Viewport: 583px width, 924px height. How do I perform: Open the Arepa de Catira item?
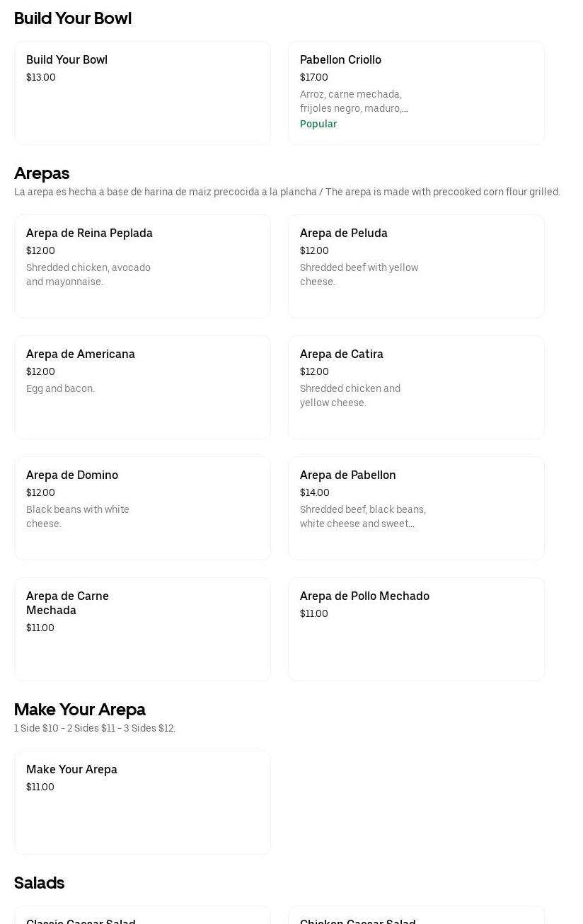(416, 387)
